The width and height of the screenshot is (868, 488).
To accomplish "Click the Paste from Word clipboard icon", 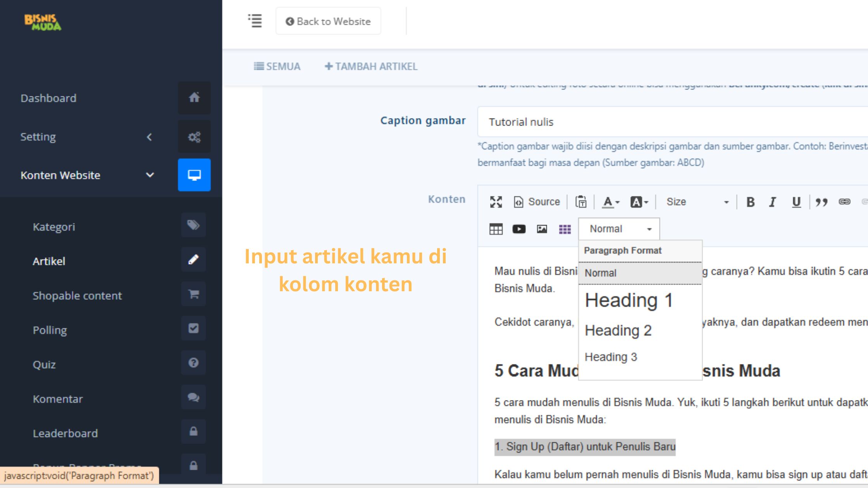I will point(581,202).
